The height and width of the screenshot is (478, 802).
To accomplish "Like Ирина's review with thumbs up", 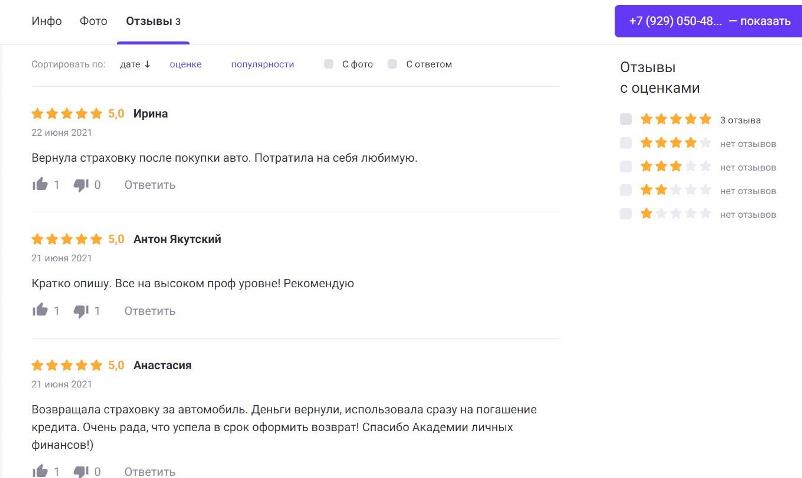I will click(x=40, y=185).
